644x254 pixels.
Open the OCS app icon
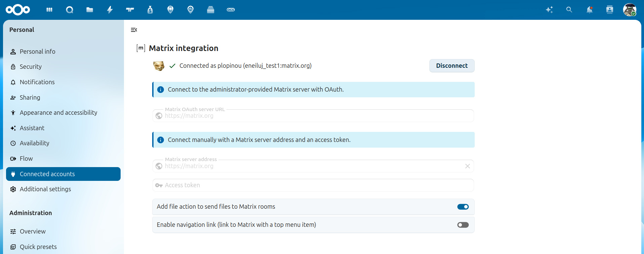click(x=231, y=10)
